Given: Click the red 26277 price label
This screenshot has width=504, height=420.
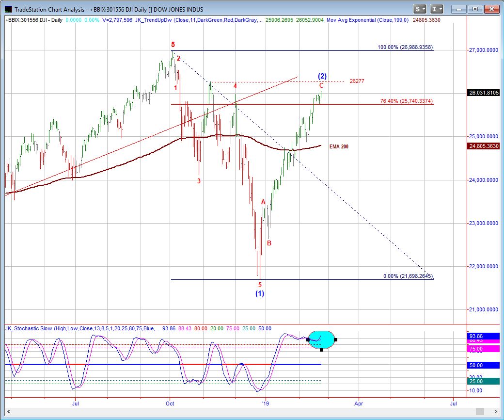Looking at the screenshot, I should pos(357,81).
